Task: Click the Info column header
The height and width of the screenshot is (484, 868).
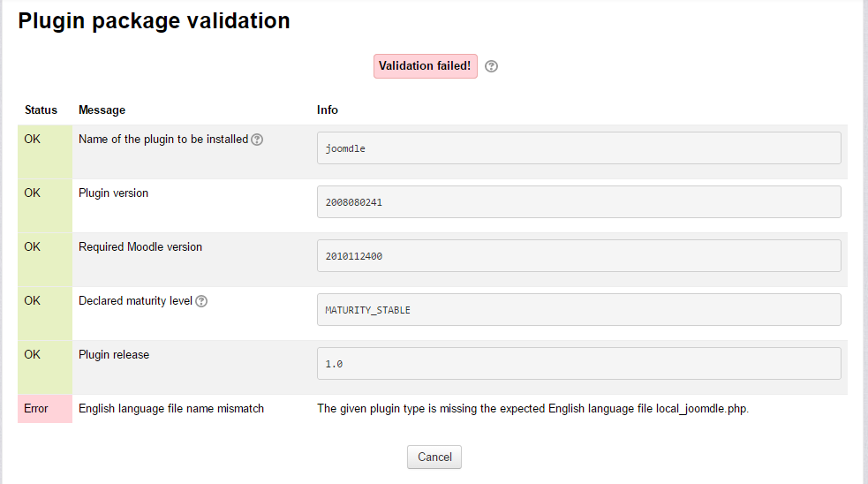Action: pos(328,110)
